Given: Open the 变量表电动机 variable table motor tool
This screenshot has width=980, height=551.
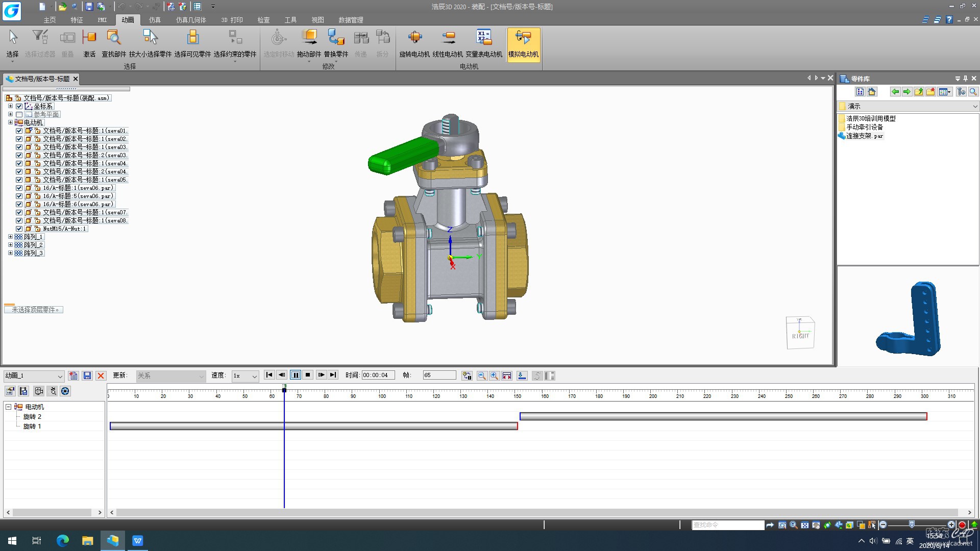Looking at the screenshot, I should (x=483, y=44).
